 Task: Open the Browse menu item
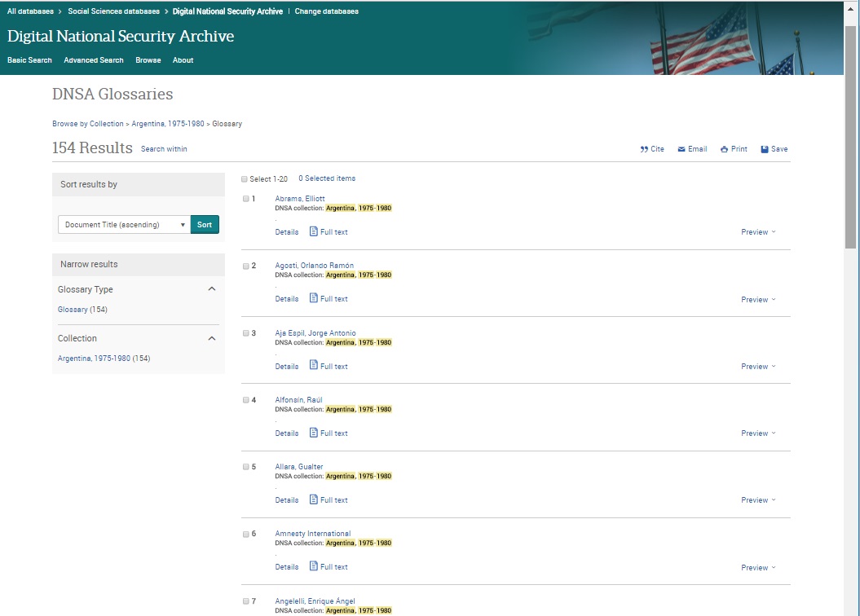[148, 60]
